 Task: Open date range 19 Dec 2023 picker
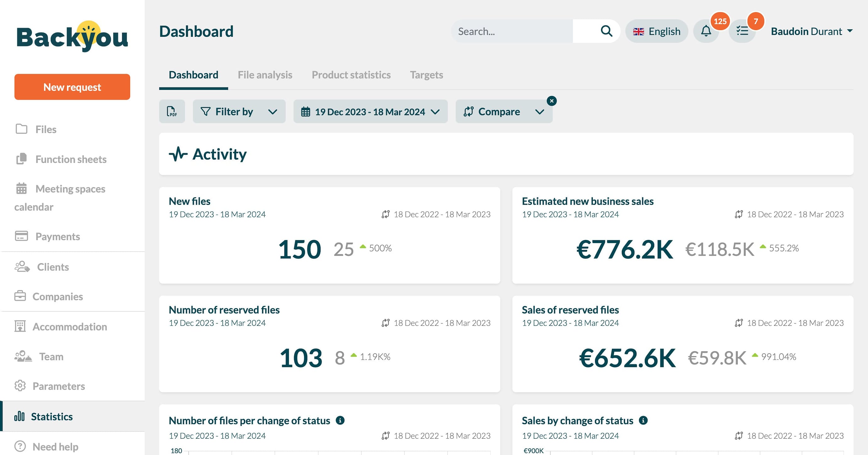(x=370, y=111)
